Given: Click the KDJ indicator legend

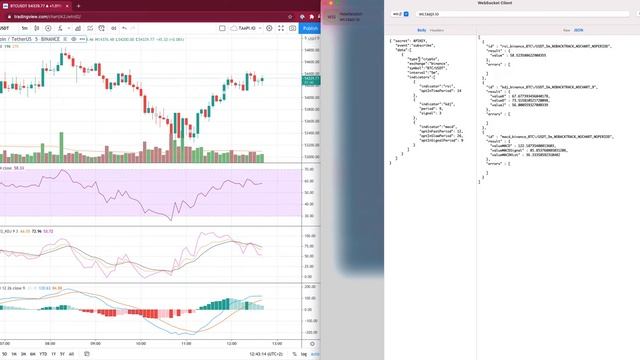Looking at the screenshot, I should click(x=27, y=231).
